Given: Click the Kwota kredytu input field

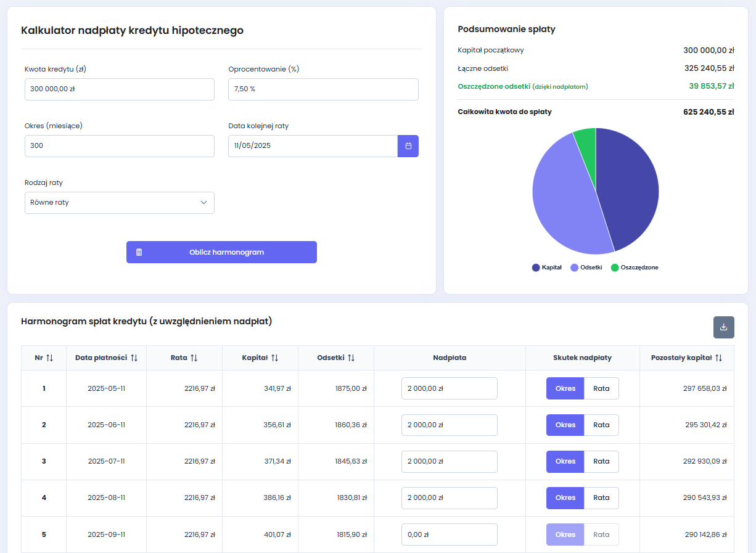Looking at the screenshot, I should point(119,88).
